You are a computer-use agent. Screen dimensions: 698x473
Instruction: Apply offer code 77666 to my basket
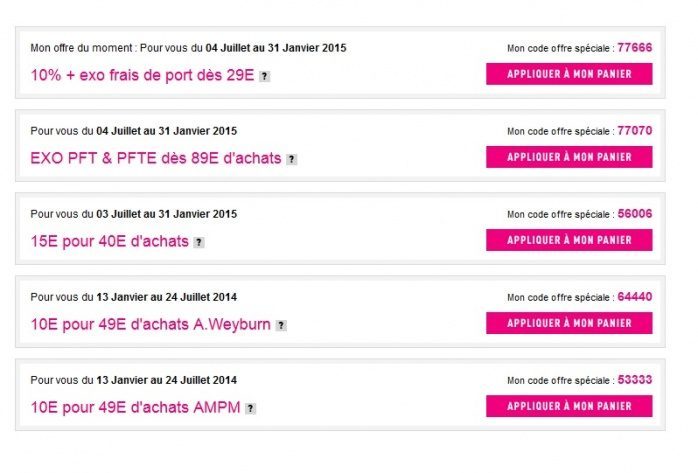pos(568,74)
